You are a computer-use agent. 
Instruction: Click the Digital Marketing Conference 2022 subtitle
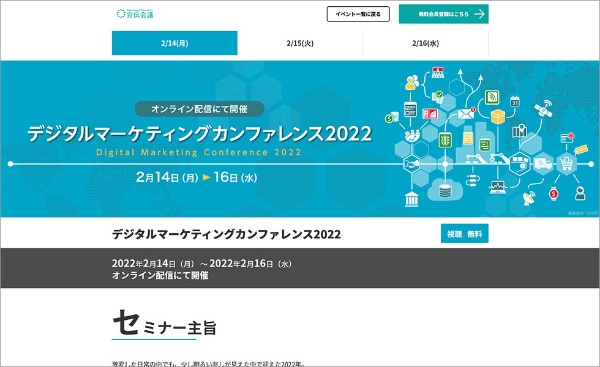[199, 152]
